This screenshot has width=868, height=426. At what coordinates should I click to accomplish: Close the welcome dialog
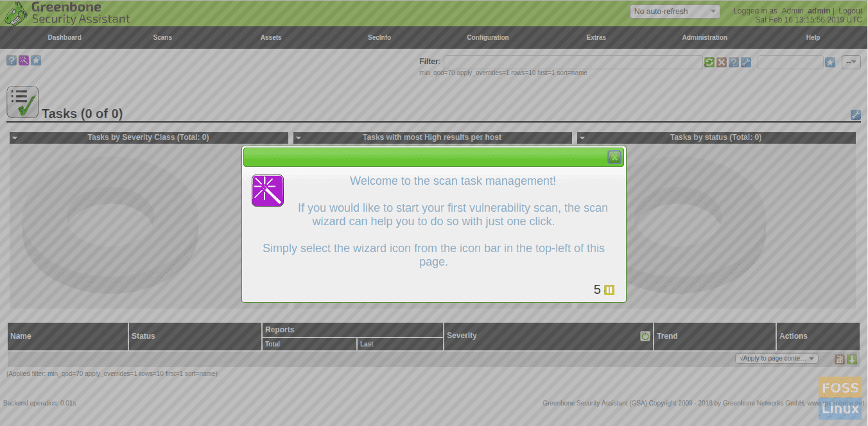pos(614,157)
